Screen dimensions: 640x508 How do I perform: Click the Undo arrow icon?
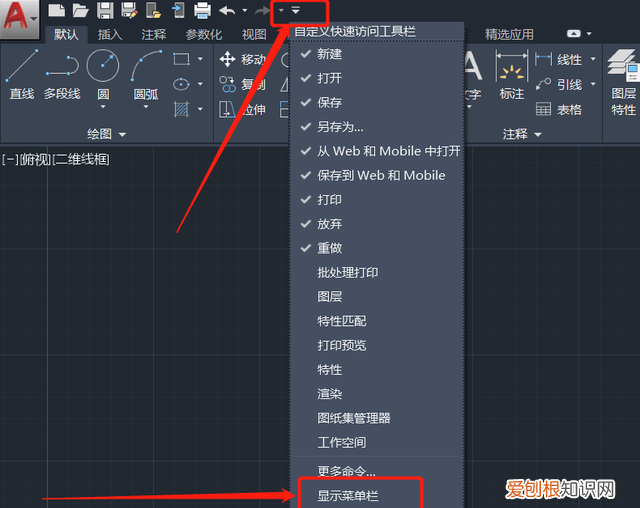click(227, 10)
